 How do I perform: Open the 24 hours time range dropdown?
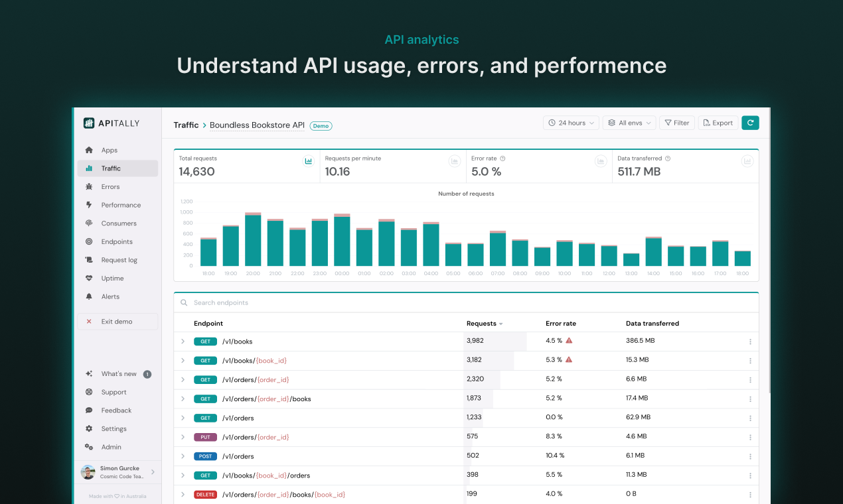pyautogui.click(x=571, y=123)
